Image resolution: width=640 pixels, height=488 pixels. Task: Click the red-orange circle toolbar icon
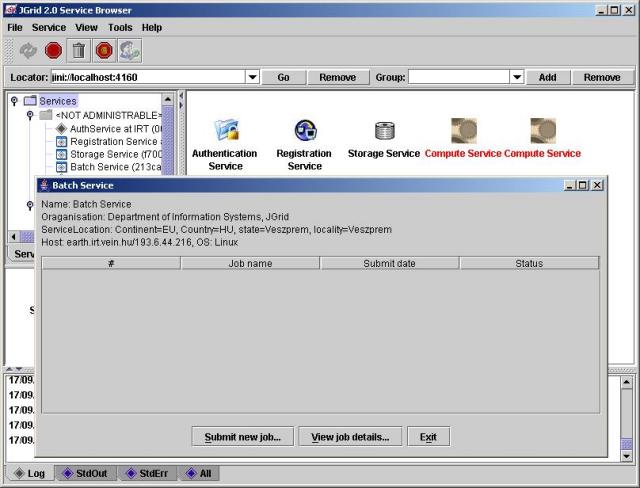click(x=104, y=50)
